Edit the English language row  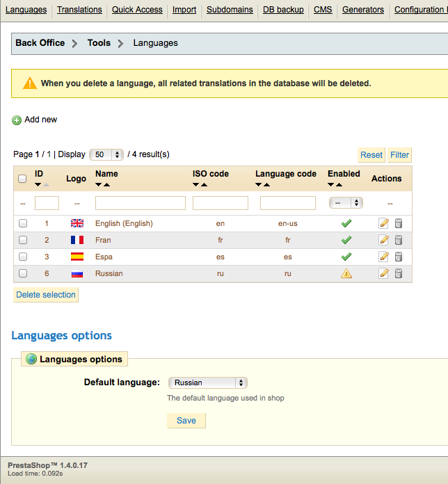[383, 223]
